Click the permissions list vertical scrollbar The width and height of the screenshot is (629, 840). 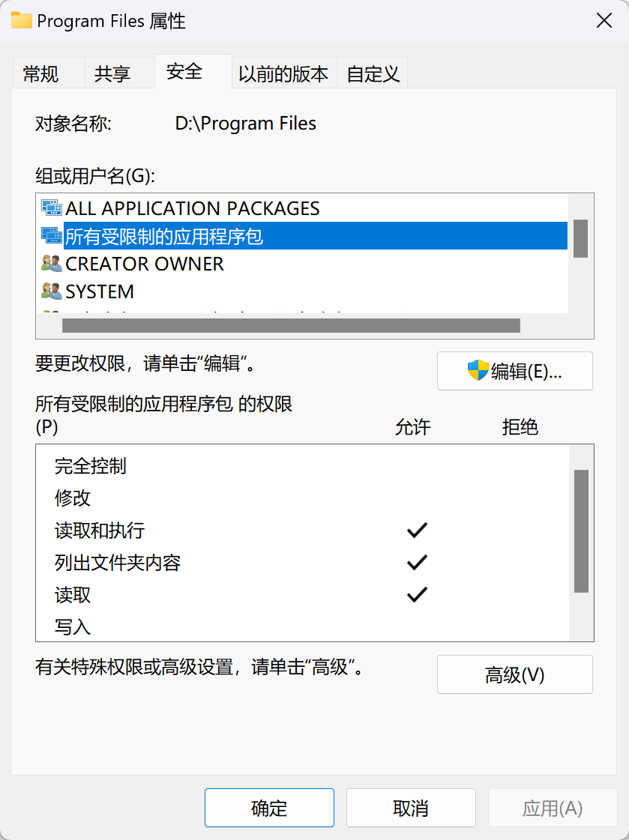[581, 531]
